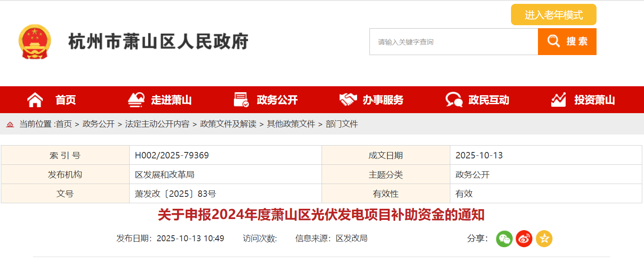
Task: Click the 走进萧山 scenery icon
Action: click(136, 100)
